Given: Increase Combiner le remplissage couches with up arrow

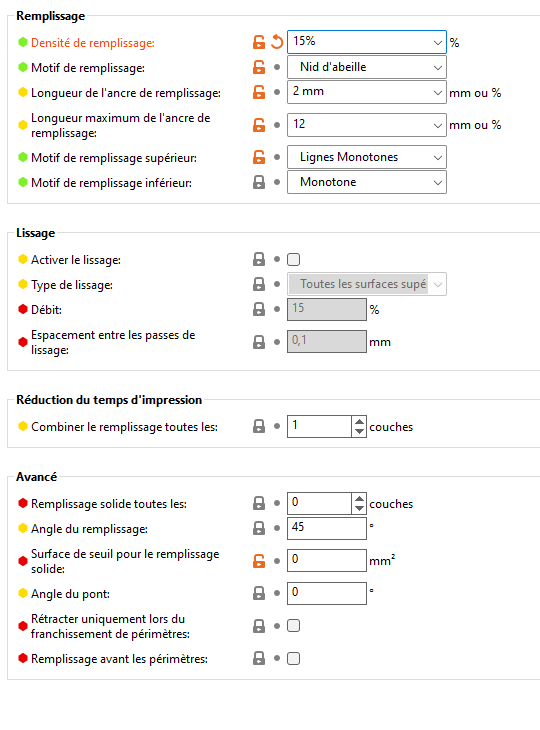Looking at the screenshot, I should (359, 421).
